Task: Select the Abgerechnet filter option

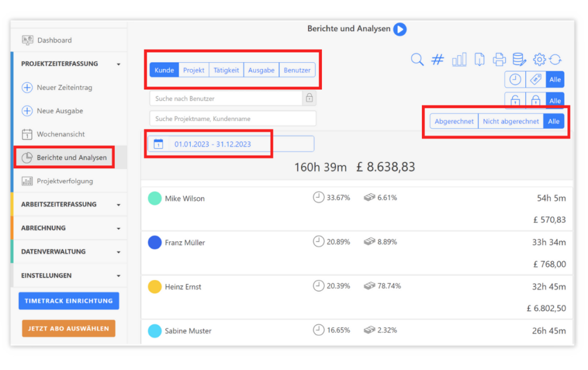Action: [454, 121]
